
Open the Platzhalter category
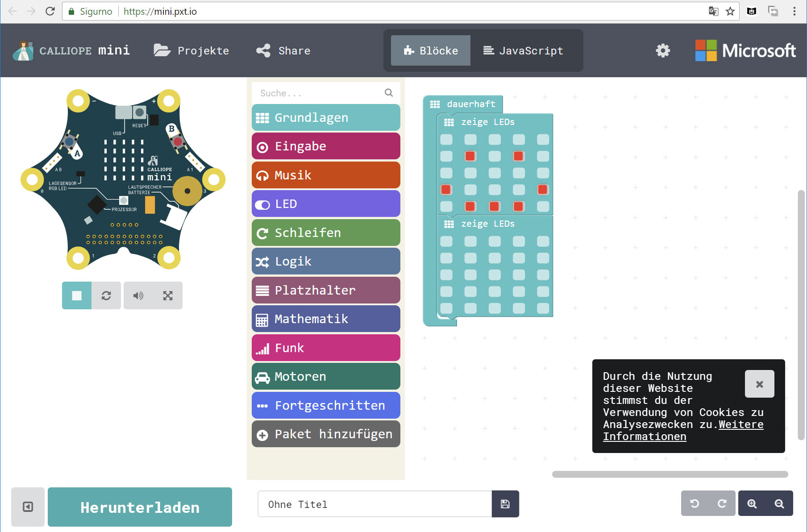pos(326,290)
